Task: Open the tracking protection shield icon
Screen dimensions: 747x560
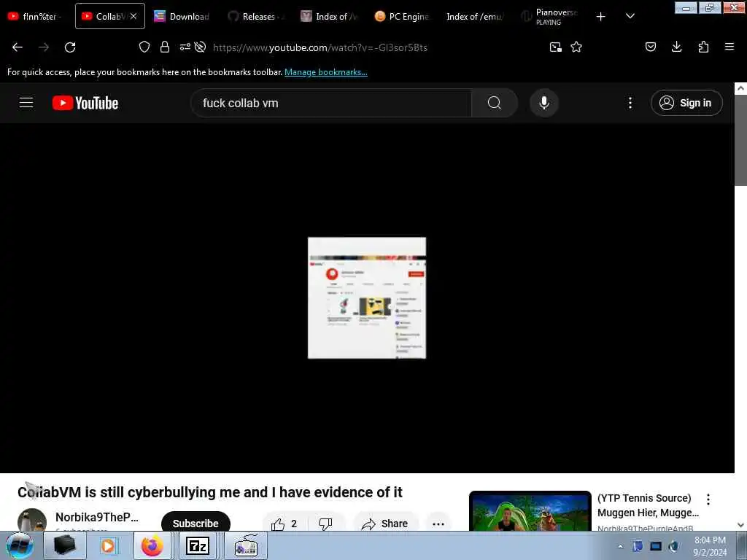Action: pyautogui.click(x=144, y=47)
